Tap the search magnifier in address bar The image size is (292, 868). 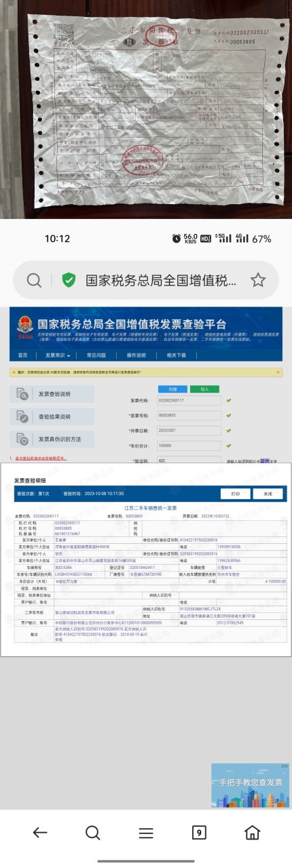[x=34, y=280]
